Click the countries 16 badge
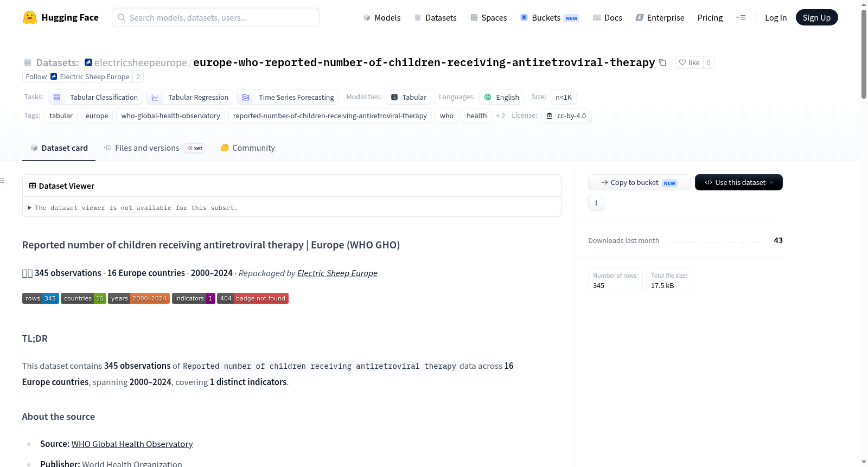Screen dimensions: 868x467 84,298
